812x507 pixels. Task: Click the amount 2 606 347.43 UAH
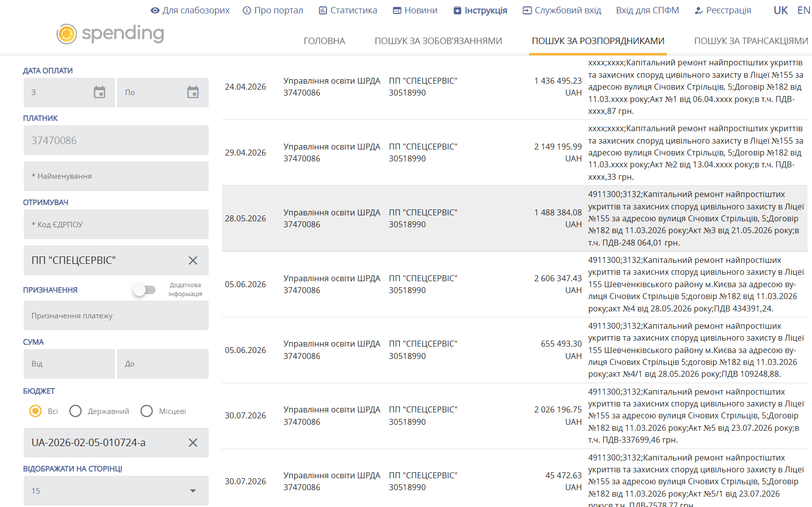(558, 284)
